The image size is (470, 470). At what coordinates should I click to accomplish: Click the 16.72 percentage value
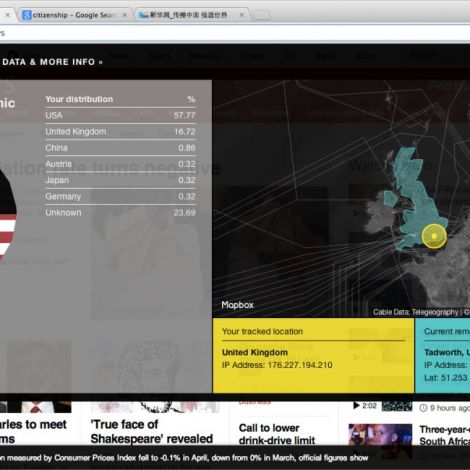(185, 132)
